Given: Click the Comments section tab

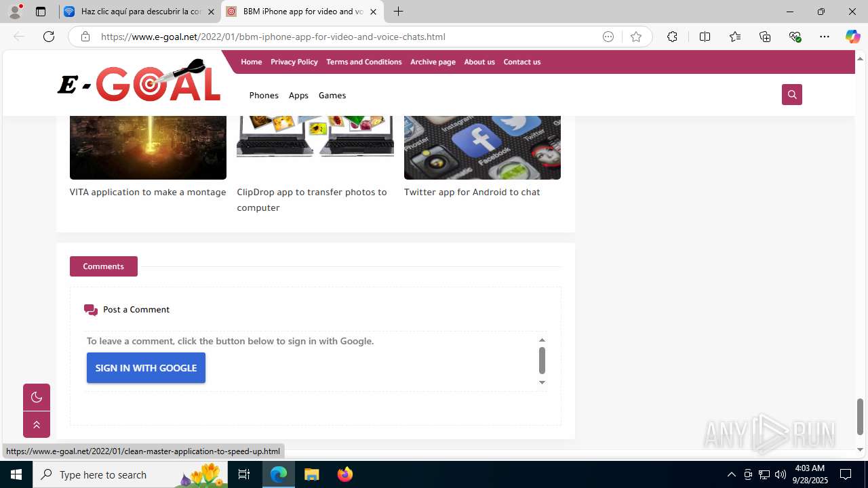Looking at the screenshot, I should point(104,266).
